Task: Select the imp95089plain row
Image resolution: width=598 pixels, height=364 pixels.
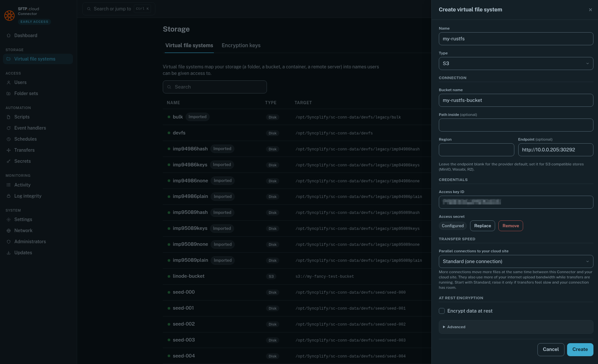Action: point(297,260)
